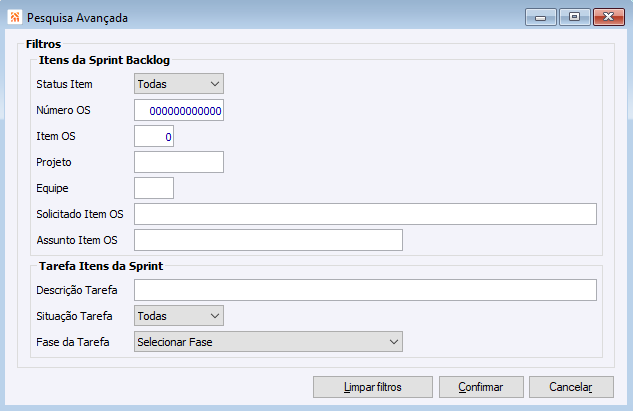Click the Pesquisa Avançada app icon
The height and width of the screenshot is (411, 633).
(x=13, y=17)
